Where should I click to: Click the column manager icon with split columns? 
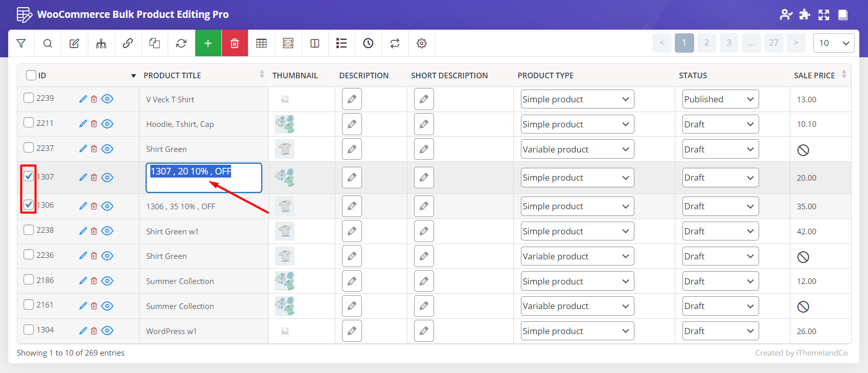pos(315,43)
